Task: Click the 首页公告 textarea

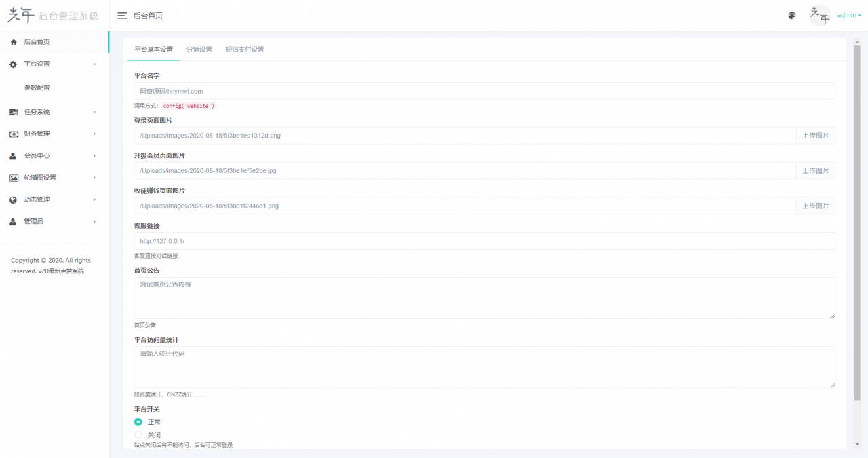Action: point(484,298)
